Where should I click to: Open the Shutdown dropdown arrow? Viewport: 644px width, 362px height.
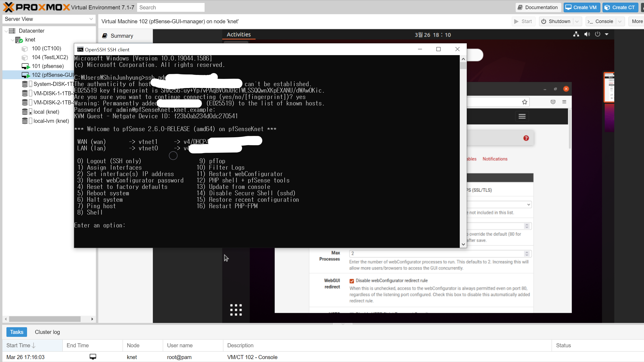click(577, 21)
